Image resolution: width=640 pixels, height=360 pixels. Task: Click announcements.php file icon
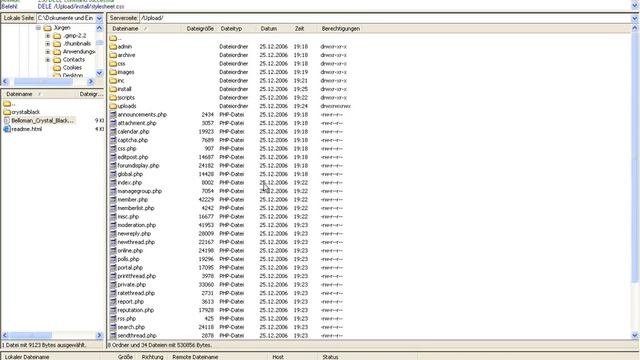coord(113,115)
